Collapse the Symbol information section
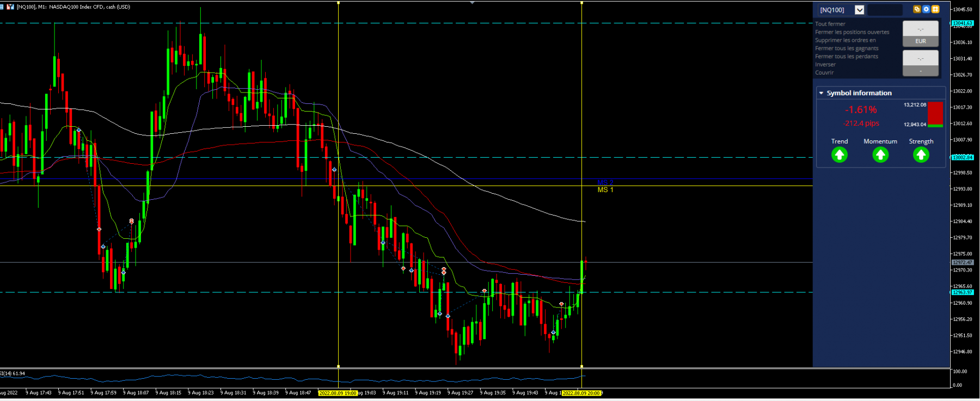The height and width of the screenshot is (401, 980). pyautogui.click(x=822, y=93)
